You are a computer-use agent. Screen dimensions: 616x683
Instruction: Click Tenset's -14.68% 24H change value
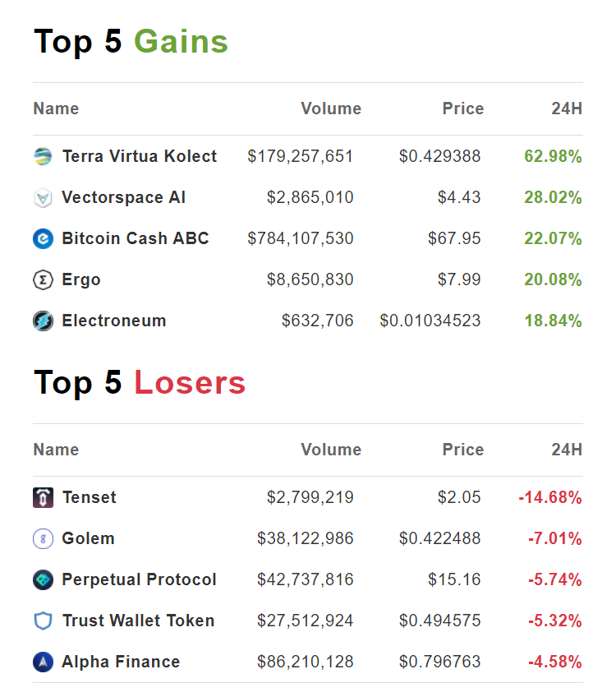point(549,498)
